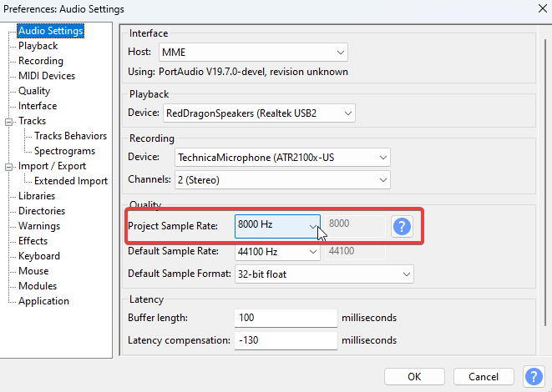Select Mouse in the preferences tree

[33, 271]
